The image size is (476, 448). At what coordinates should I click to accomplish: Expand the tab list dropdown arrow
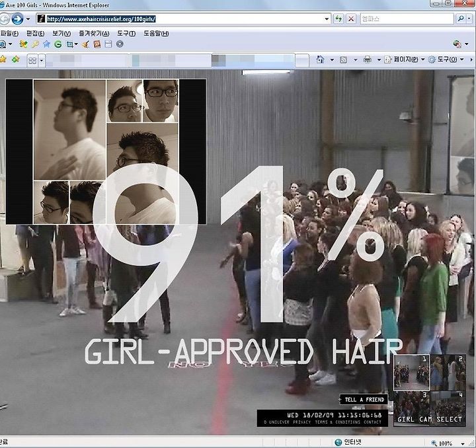(x=42, y=61)
